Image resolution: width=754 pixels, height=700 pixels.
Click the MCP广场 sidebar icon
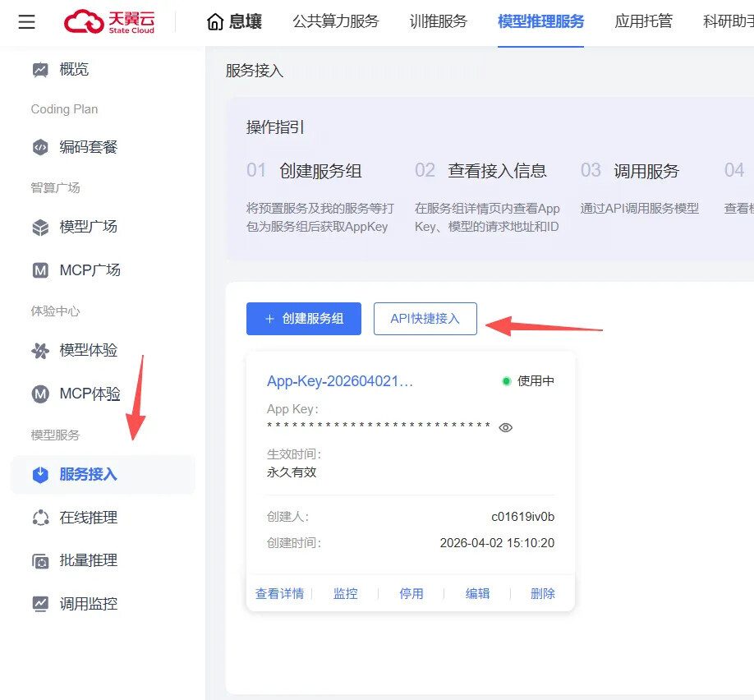pos(40,270)
